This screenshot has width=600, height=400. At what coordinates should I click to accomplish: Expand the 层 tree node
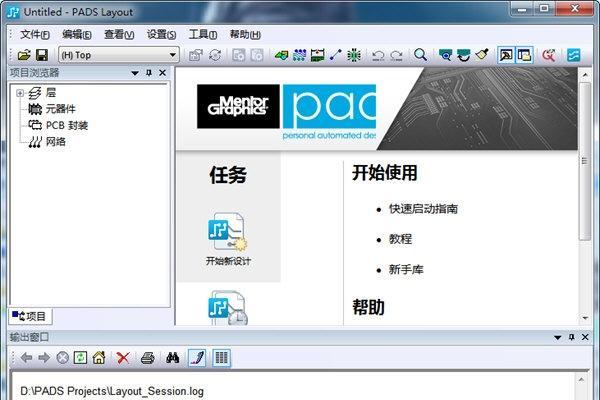[x=20, y=93]
